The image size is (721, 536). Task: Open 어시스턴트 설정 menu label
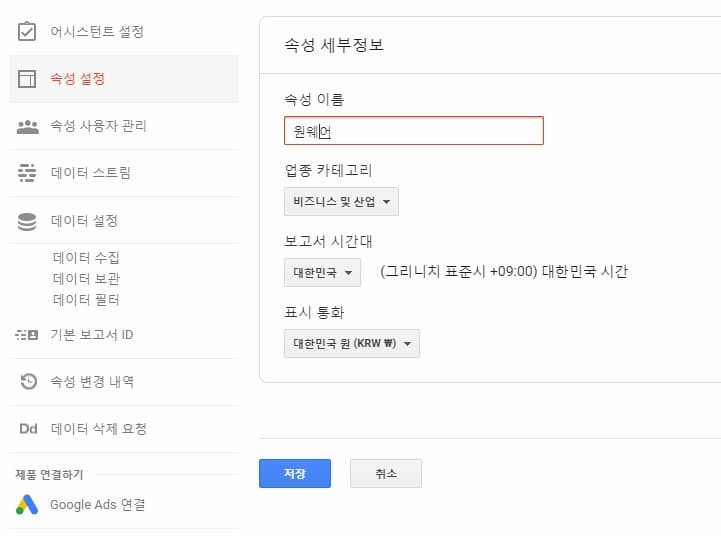[97, 32]
